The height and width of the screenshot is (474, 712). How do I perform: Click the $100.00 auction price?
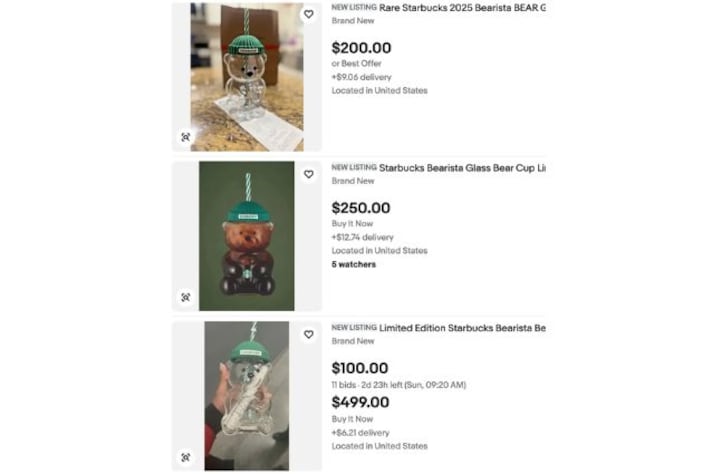tap(360, 368)
